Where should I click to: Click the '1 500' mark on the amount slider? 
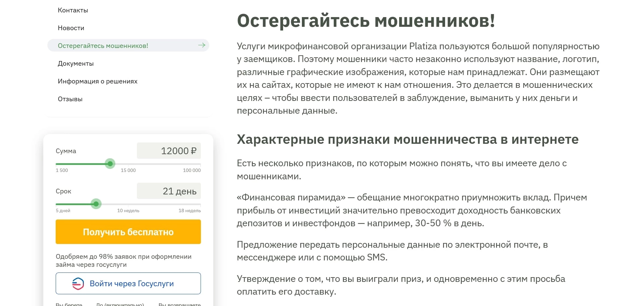pos(61,170)
